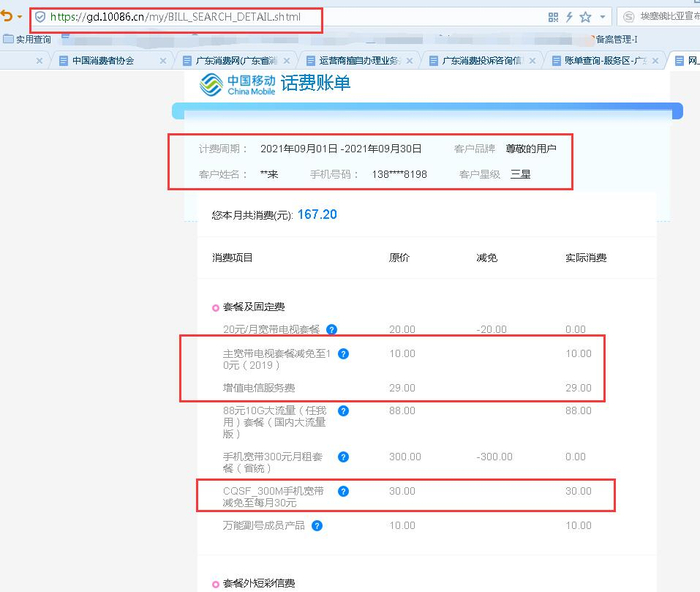Open the back history dropdown arrow

(19, 17)
